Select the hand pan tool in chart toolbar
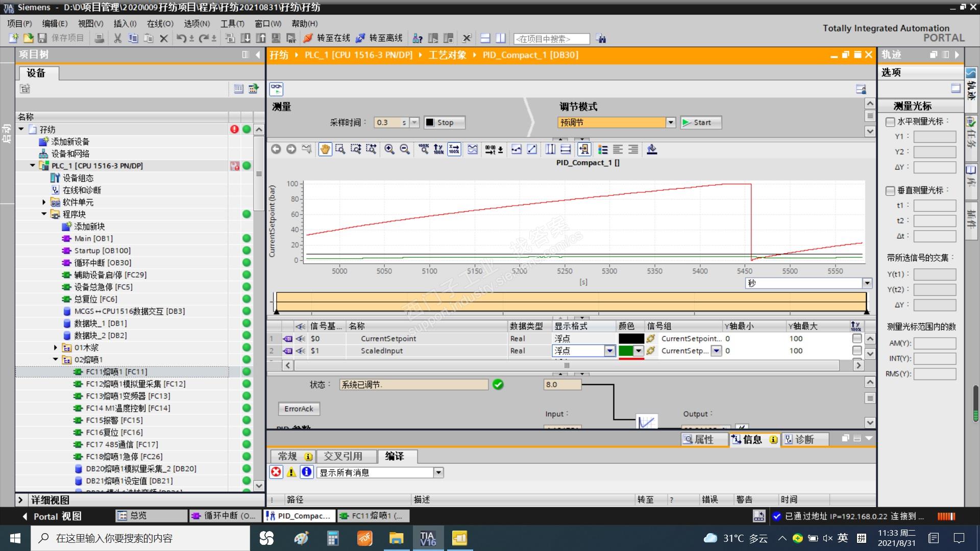Image resolution: width=980 pixels, height=551 pixels. (x=325, y=149)
